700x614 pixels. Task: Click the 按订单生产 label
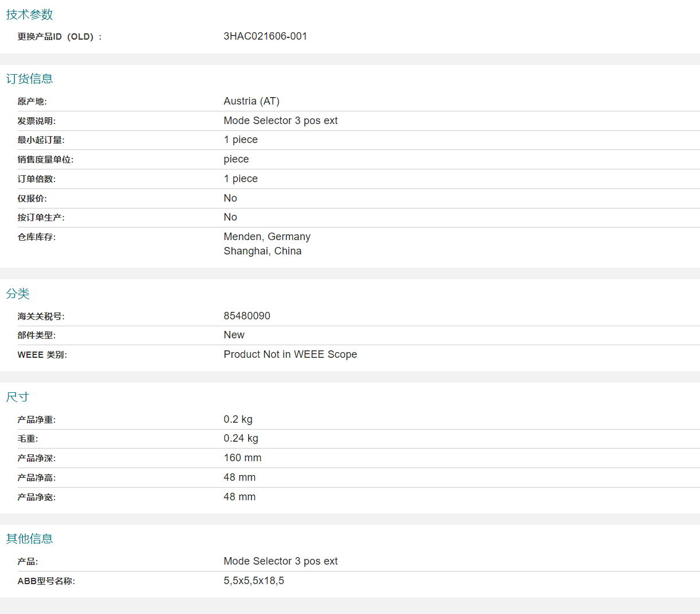click(41, 218)
